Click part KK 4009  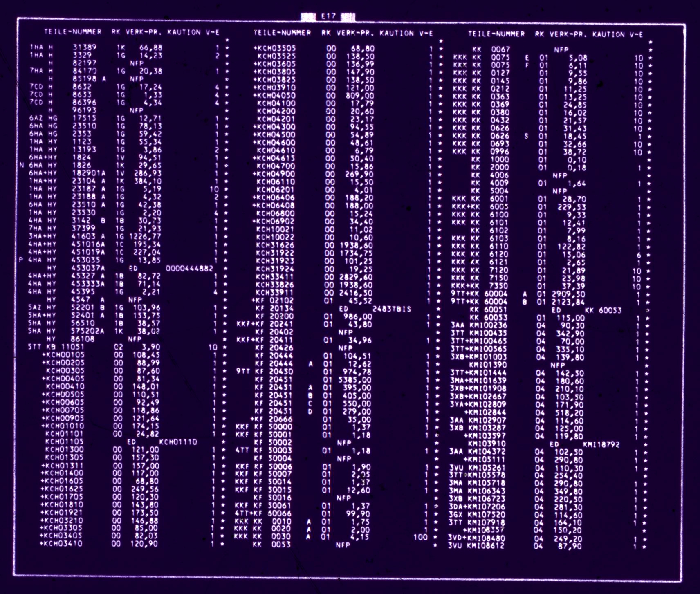coord(490,183)
